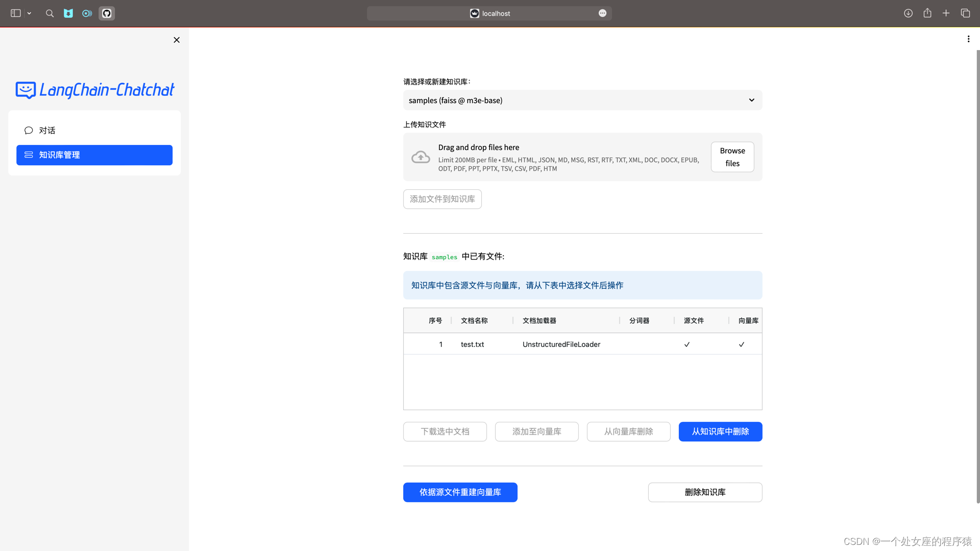Toggle source file checkmark for test.txt
Image resolution: width=980 pixels, height=551 pixels.
point(687,344)
